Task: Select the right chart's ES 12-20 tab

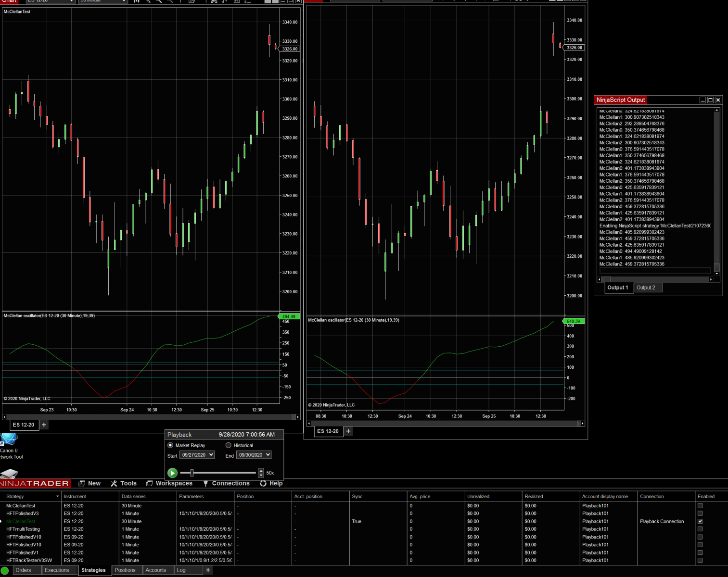Action: click(x=328, y=431)
